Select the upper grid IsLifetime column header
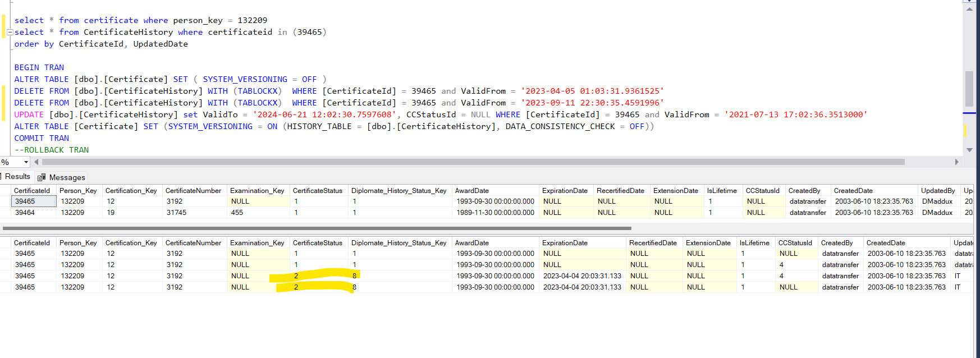Image resolution: width=980 pixels, height=358 pixels. click(723, 191)
